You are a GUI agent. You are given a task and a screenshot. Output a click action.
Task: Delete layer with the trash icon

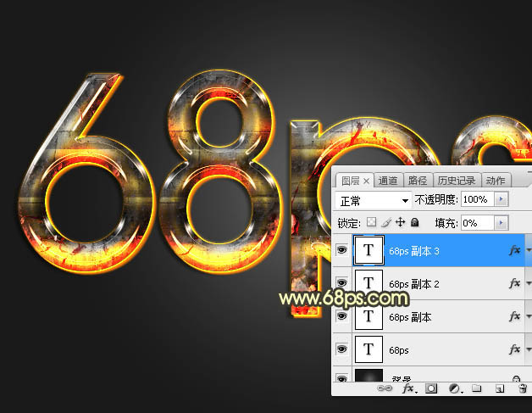523,388
